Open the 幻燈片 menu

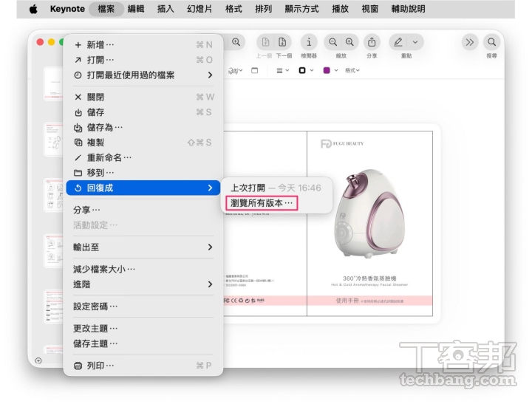199,9
